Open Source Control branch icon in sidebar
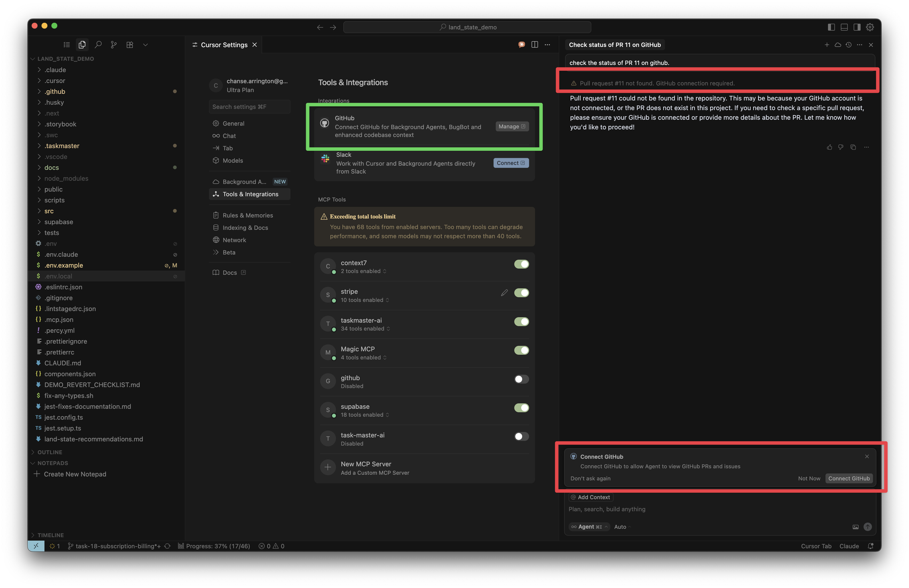Viewport: 909px width, 588px height. (x=114, y=45)
